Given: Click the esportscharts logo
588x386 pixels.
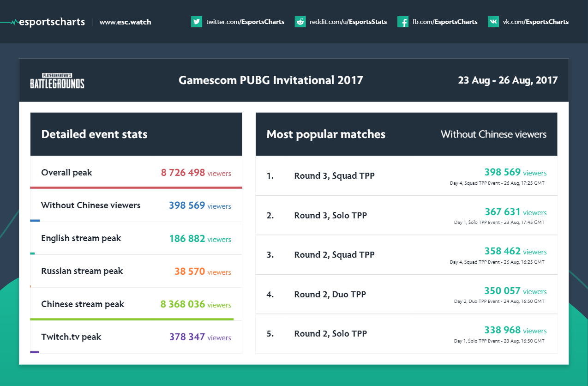Looking at the screenshot, I should pos(42,22).
